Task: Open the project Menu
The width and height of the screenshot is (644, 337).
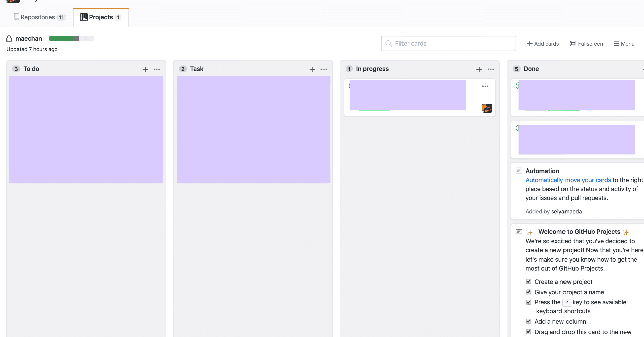Action: [x=624, y=44]
